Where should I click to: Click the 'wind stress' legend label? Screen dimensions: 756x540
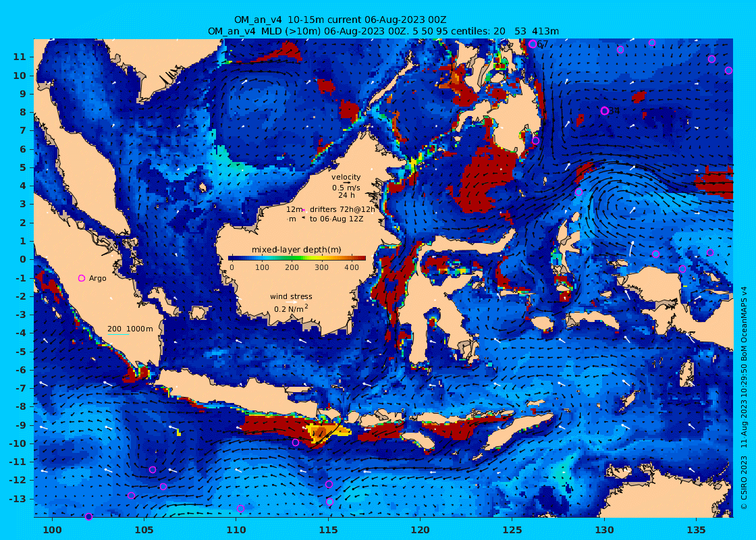pyautogui.click(x=291, y=296)
